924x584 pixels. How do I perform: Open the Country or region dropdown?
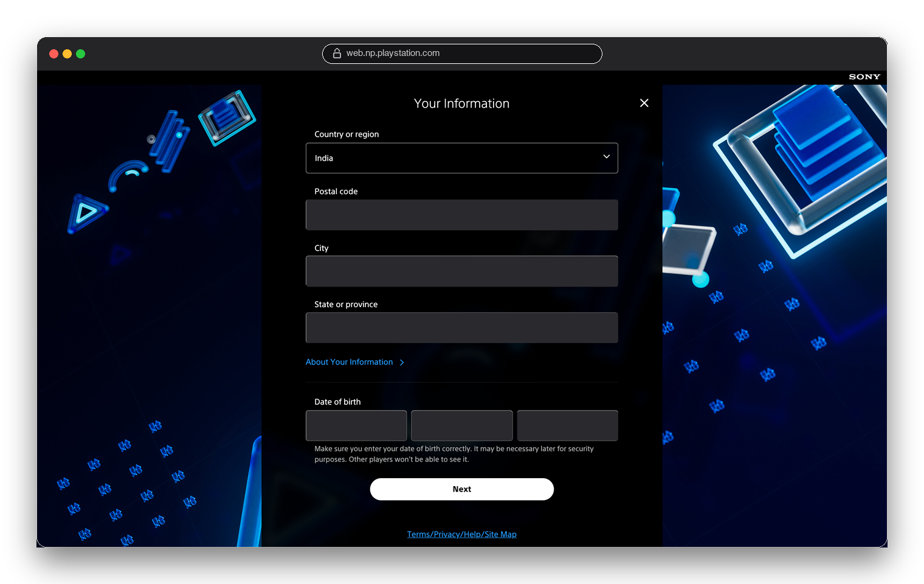click(462, 158)
